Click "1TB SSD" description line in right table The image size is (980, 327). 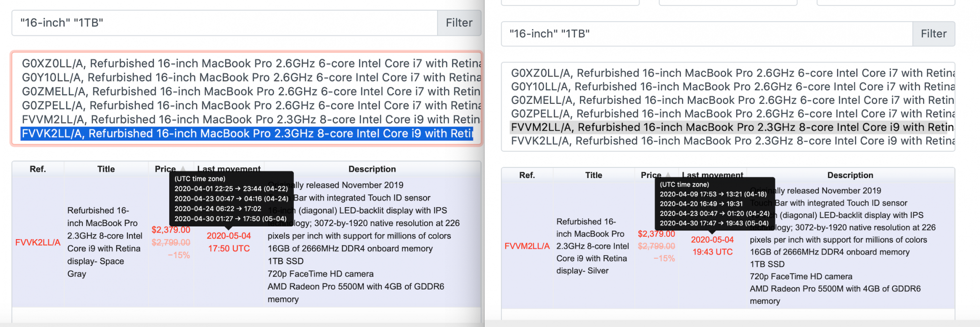(x=767, y=264)
